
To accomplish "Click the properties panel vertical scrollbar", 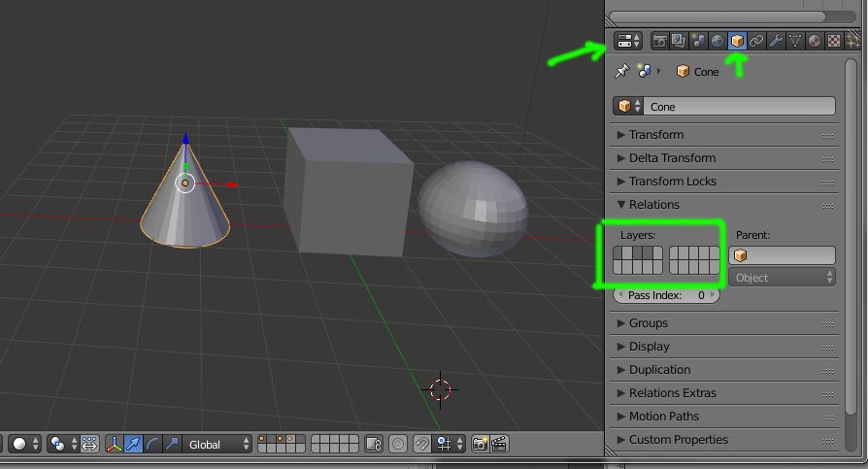I will 851,237.
